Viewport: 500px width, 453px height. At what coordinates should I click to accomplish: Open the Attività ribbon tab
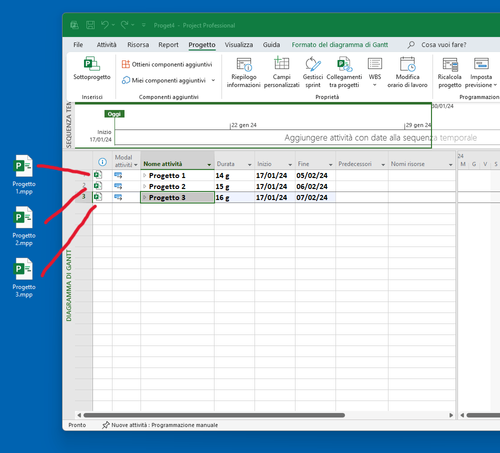[x=106, y=45]
